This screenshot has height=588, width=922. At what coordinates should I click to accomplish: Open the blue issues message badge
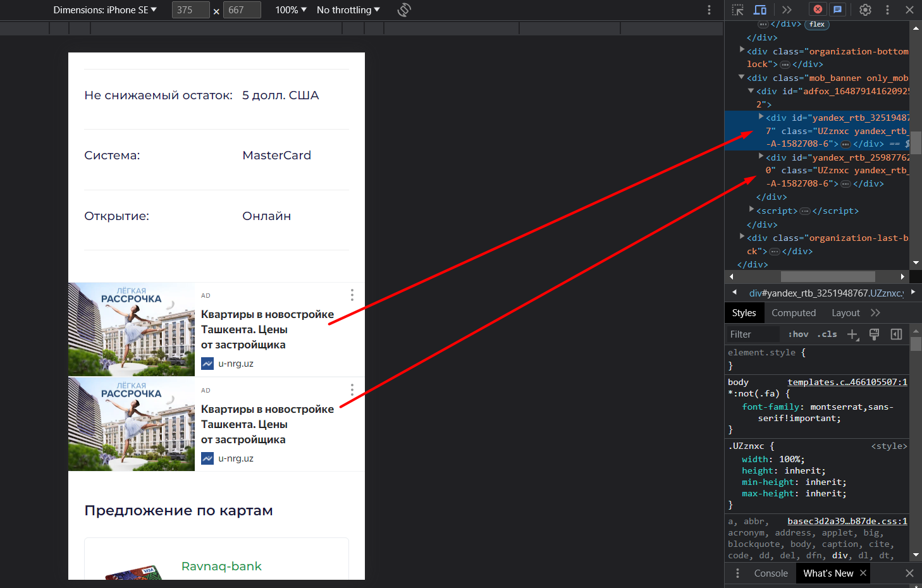tap(837, 9)
